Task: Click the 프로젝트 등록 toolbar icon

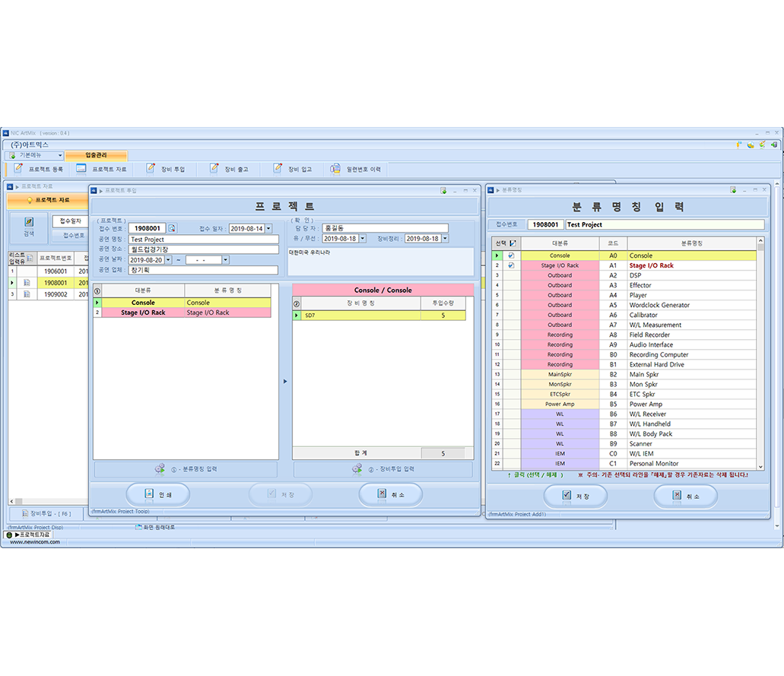Action: 20,169
